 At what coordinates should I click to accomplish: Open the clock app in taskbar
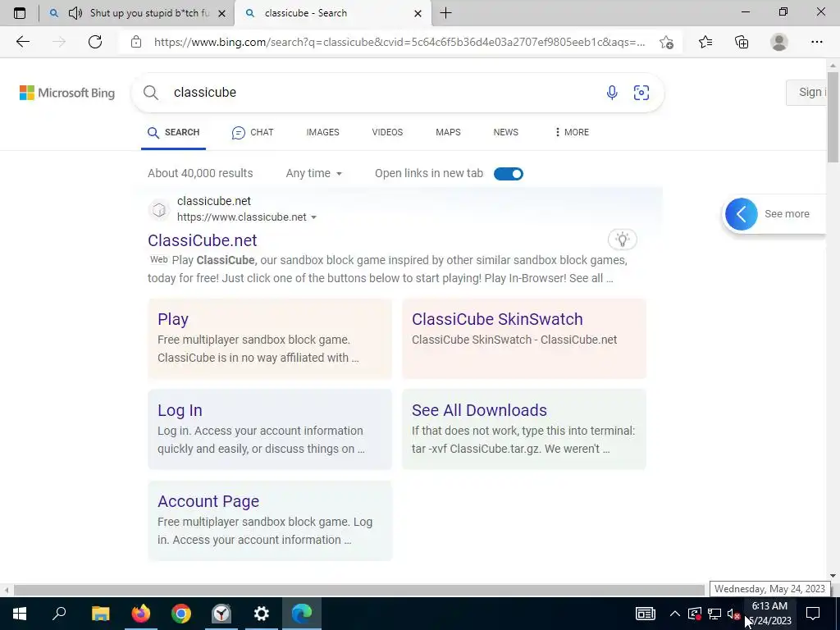coord(221,614)
